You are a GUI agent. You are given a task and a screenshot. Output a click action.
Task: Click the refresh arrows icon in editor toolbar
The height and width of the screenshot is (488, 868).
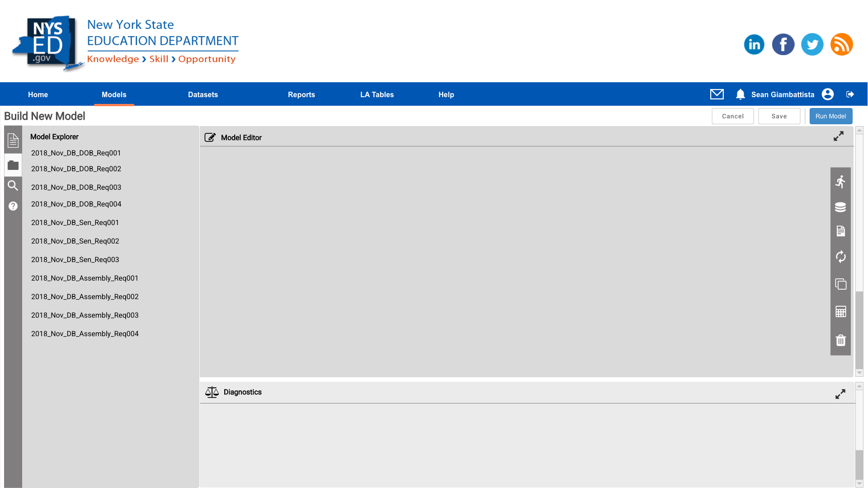pyautogui.click(x=840, y=257)
